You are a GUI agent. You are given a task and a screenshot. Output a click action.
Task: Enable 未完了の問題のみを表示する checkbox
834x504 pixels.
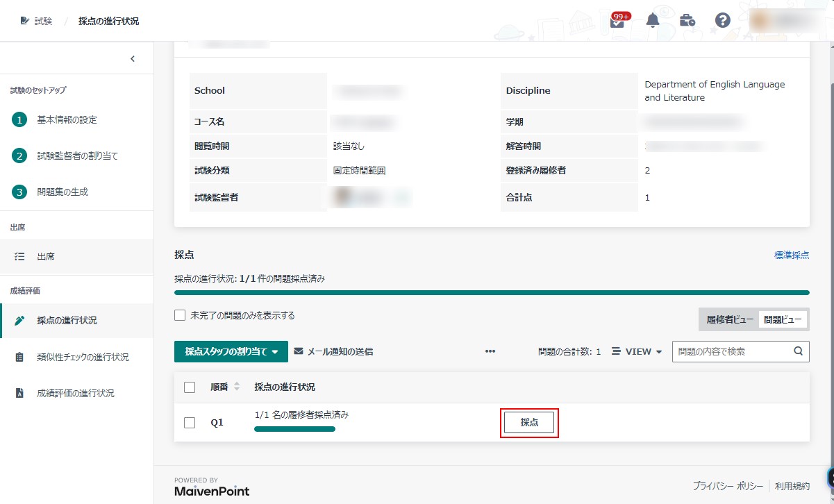click(x=180, y=315)
